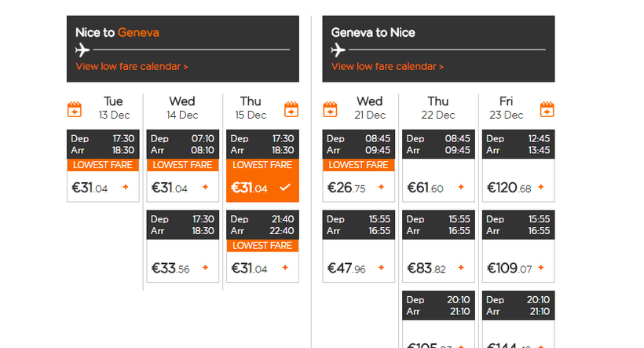Screen dimensions: 644x348
Task: Select Thu 22 Dec 08:45 €61.60 flight
Action: 438,188
